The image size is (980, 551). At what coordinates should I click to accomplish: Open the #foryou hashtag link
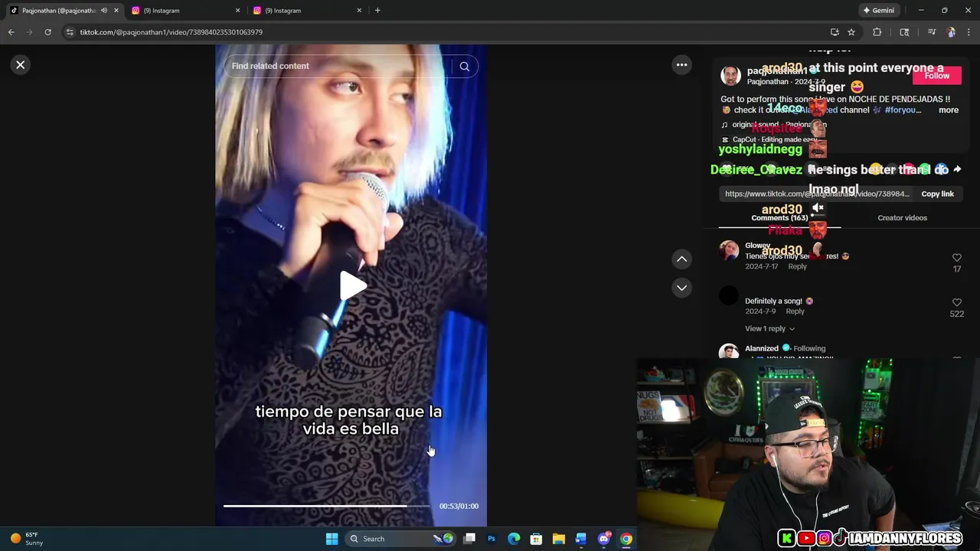tap(902, 110)
